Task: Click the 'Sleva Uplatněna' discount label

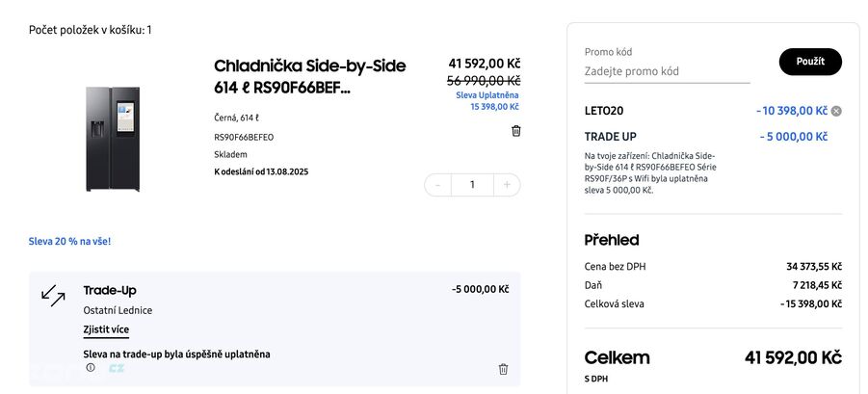Action: 487,95
